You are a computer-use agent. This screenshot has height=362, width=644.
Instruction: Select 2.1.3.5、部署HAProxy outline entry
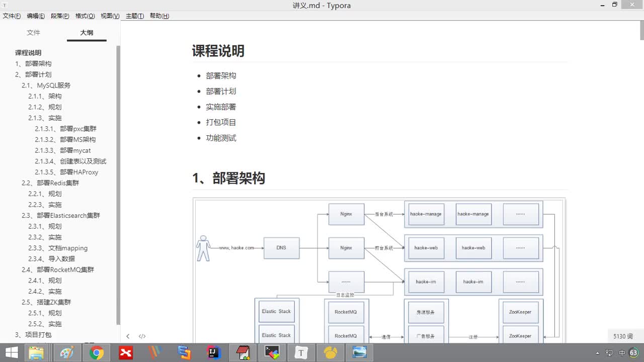(66, 172)
